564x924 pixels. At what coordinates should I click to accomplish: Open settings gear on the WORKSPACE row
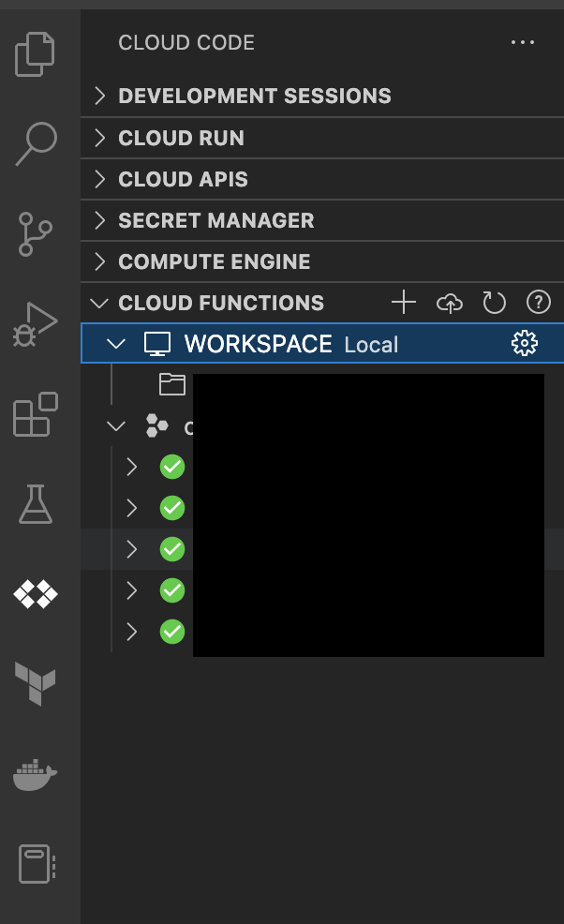click(525, 343)
